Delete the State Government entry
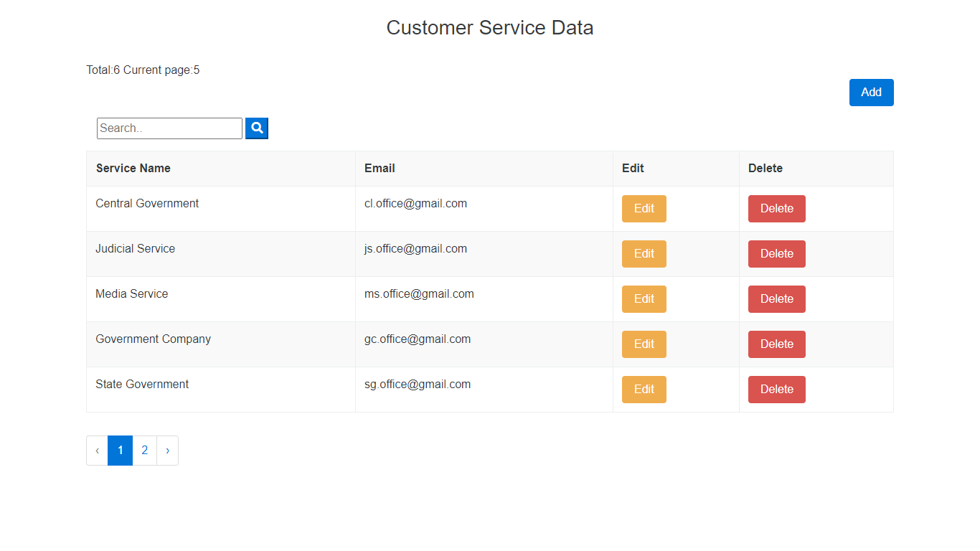Viewport: 980px width, 551px height. pyautogui.click(x=776, y=390)
